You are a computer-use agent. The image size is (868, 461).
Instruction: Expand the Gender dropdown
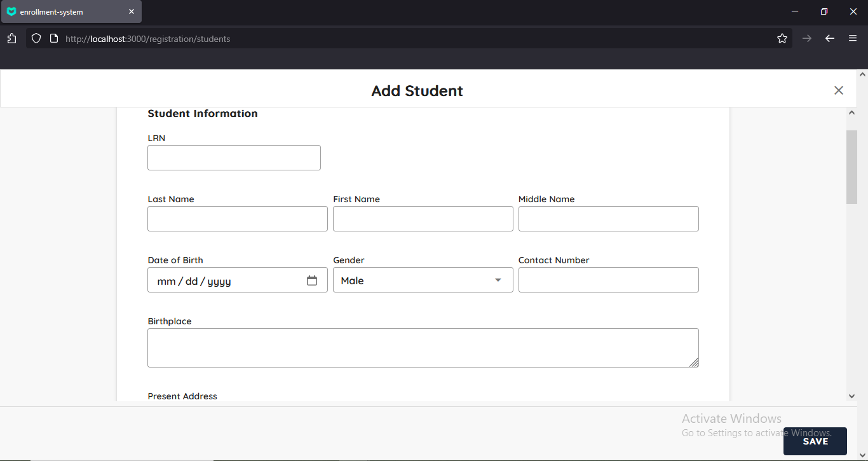click(x=423, y=280)
